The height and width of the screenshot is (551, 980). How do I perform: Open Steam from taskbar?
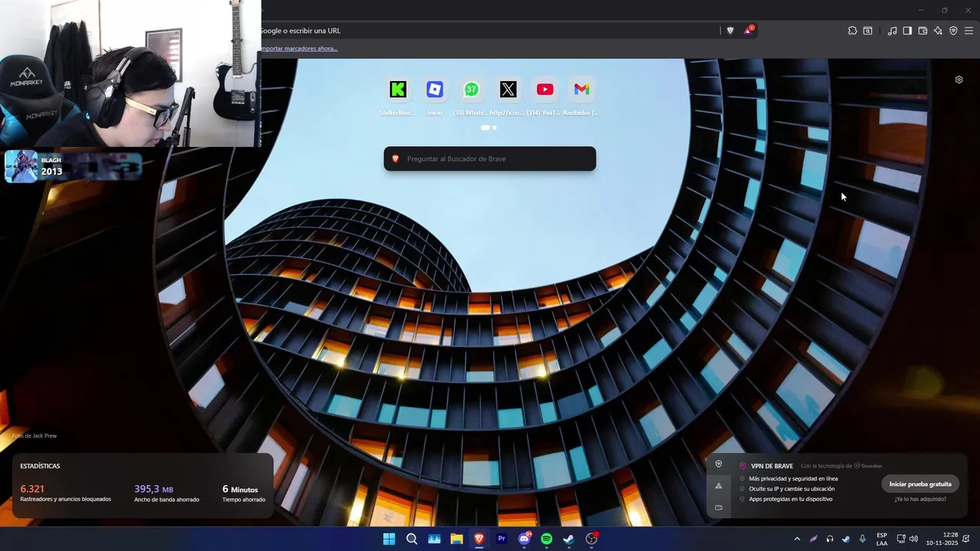[x=569, y=539]
